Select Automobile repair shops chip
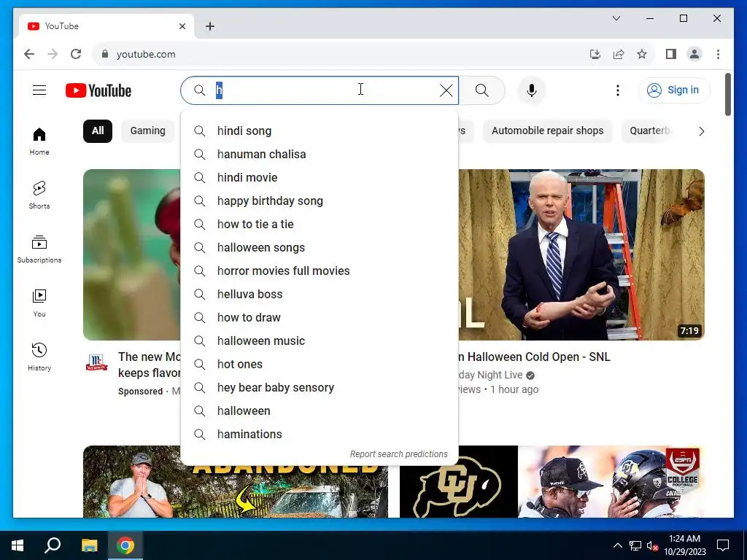The width and height of the screenshot is (747, 560). click(547, 131)
